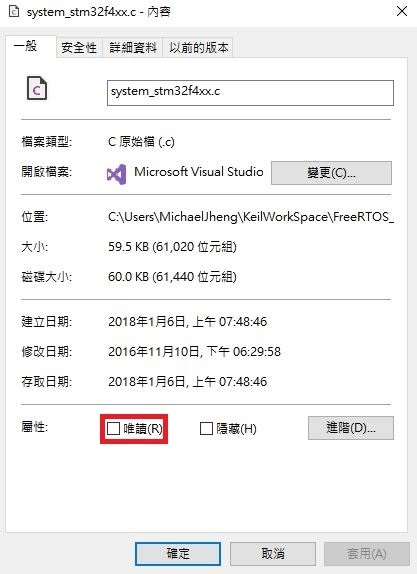This screenshot has height=574, width=417.
Task: Click the 修改日期 date value
Action: click(x=194, y=352)
